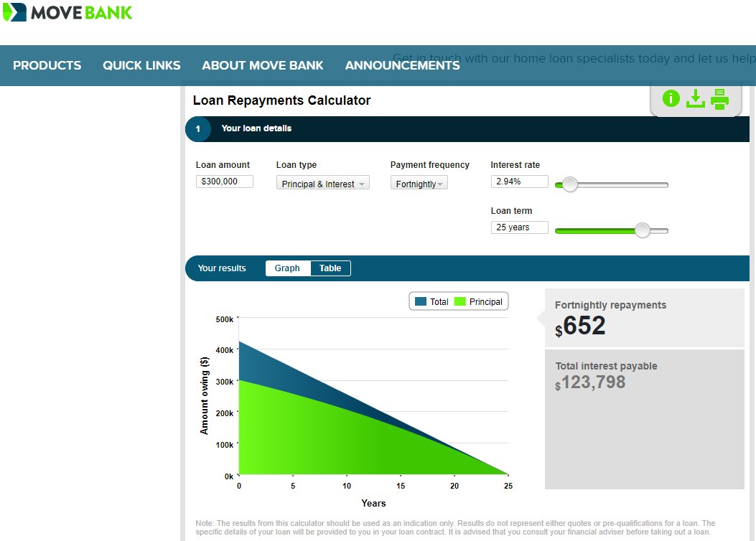Click the interest rate slider handle
Viewport: 756px width, 541px height.
coord(570,184)
